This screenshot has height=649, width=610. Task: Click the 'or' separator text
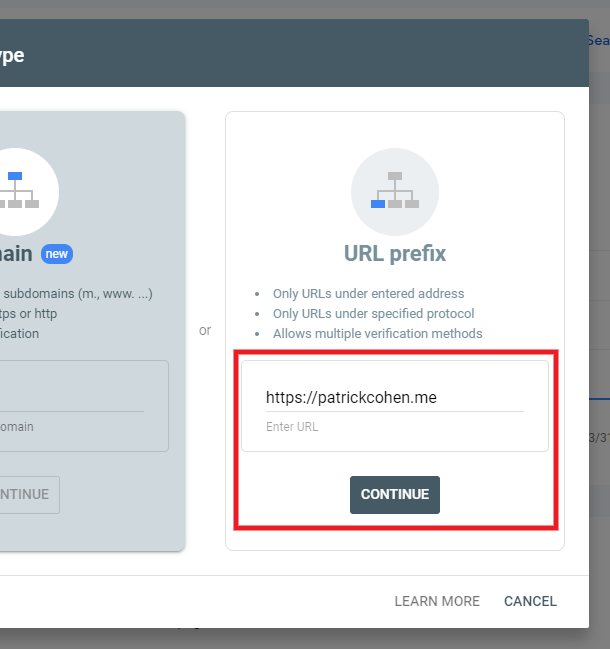point(205,330)
